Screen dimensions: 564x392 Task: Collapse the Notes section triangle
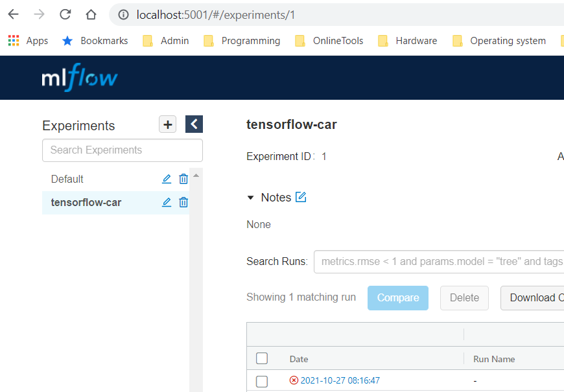coord(251,197)
